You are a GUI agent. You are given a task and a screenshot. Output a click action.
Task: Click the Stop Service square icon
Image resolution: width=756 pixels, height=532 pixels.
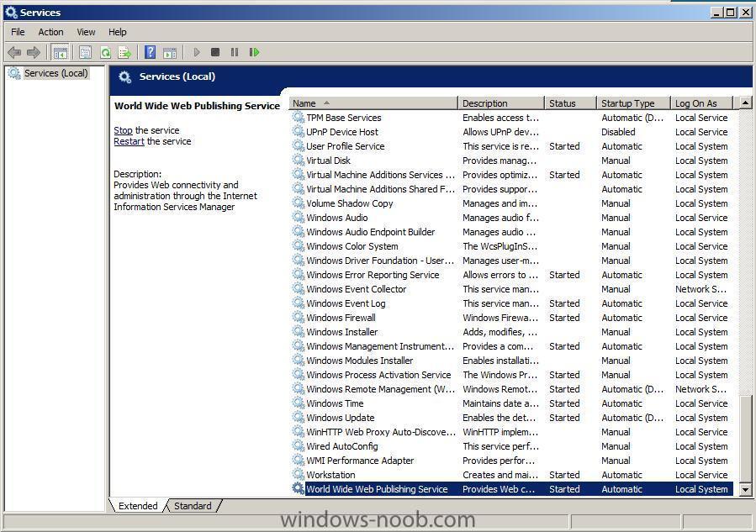pyautogui.click(x=215, y=52)
